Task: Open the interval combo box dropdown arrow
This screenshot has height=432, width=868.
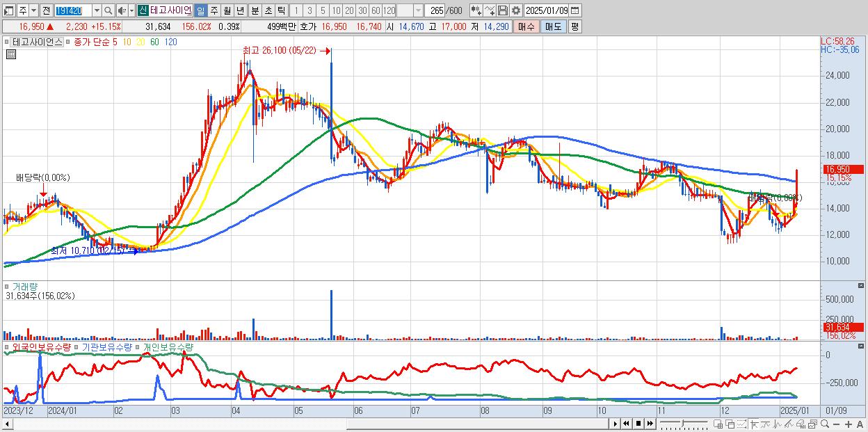Action: click(x=418, y=10)
